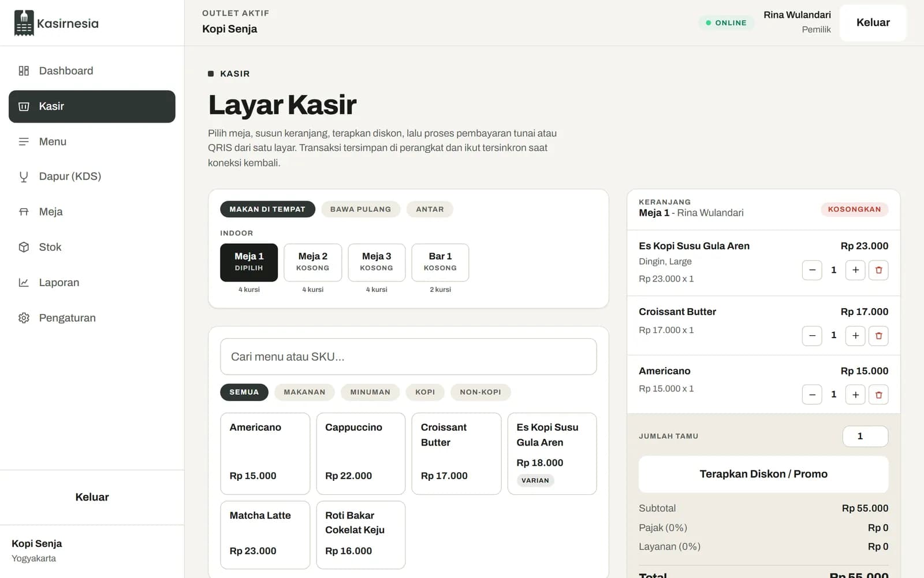The height and width of the screenshot is (578, 924).
Task: Show Semua menu category
Action: point(244,392)
